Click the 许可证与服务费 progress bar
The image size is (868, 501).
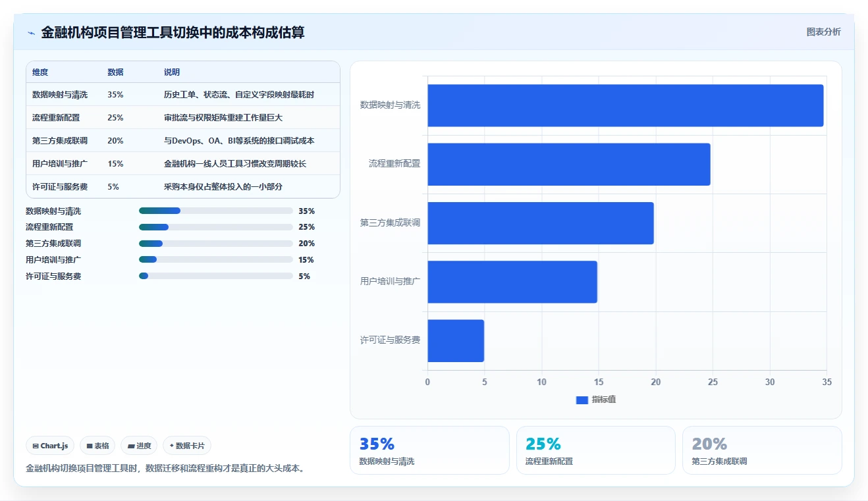pos(216,277)
